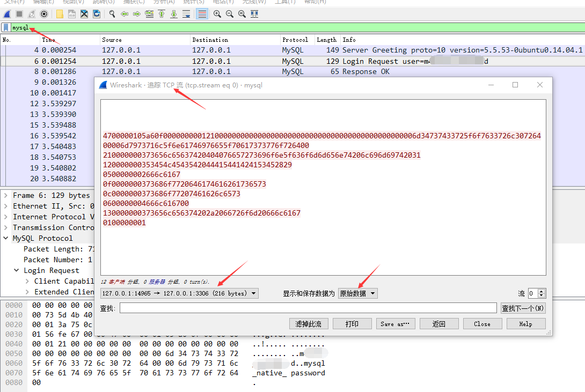
Task: Go to previous packet with the left arrow
Action: [125, 14]
